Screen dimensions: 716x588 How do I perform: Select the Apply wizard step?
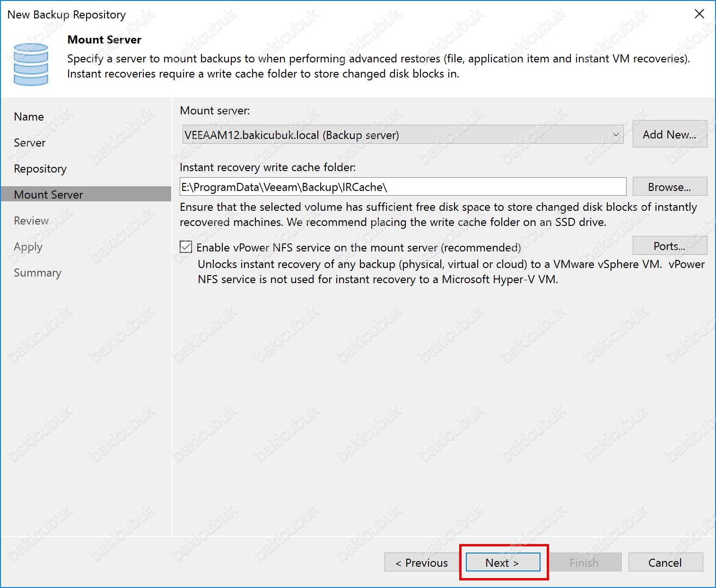click(28, 247)
